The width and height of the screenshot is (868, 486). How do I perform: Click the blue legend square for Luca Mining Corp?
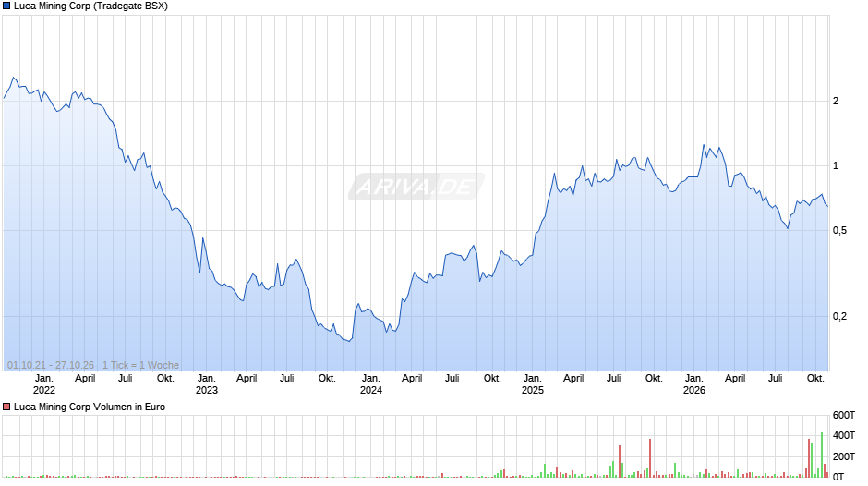click(x=6, y=6)
